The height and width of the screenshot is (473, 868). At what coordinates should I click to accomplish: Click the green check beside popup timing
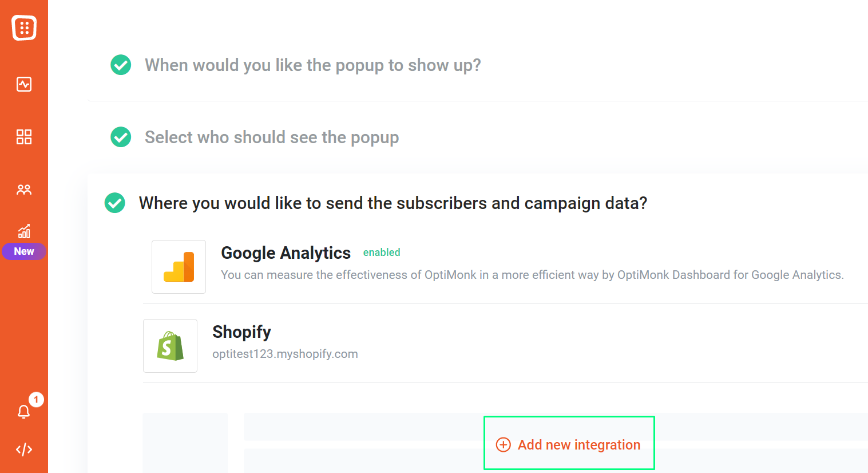click(121, 65)
